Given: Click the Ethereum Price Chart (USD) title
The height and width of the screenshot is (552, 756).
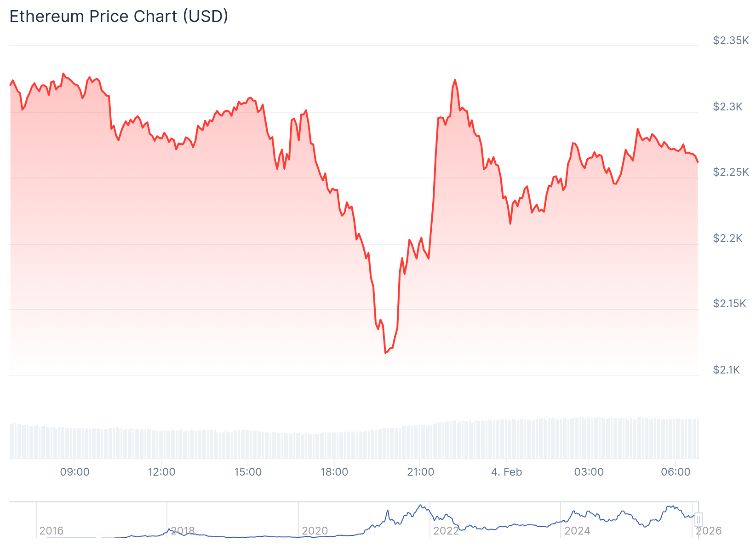Looking at the screenshot, I should (119, 17).
